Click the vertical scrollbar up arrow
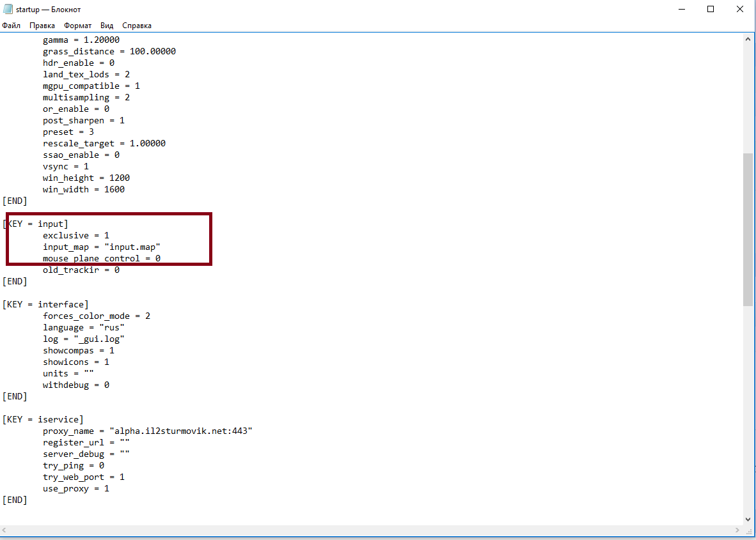 point(748,39)
